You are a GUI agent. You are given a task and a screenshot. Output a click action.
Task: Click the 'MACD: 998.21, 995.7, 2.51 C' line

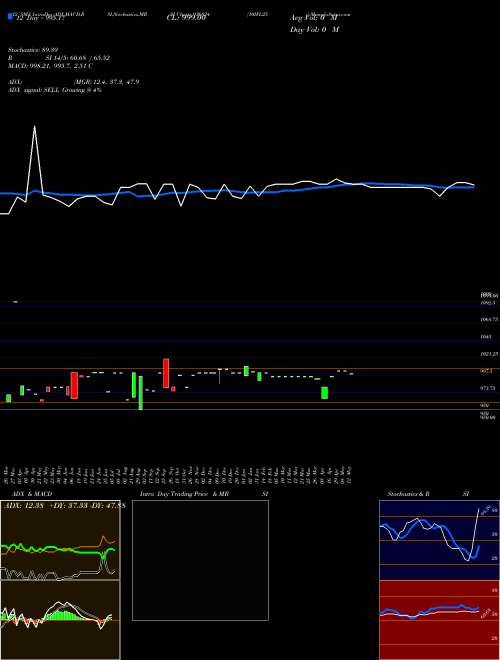click(x=51, y=66)
